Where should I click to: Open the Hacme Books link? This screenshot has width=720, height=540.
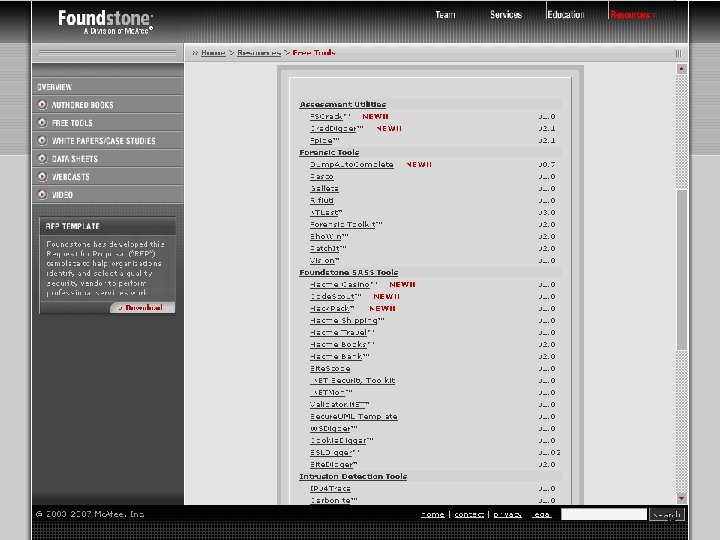pos(338,344)
